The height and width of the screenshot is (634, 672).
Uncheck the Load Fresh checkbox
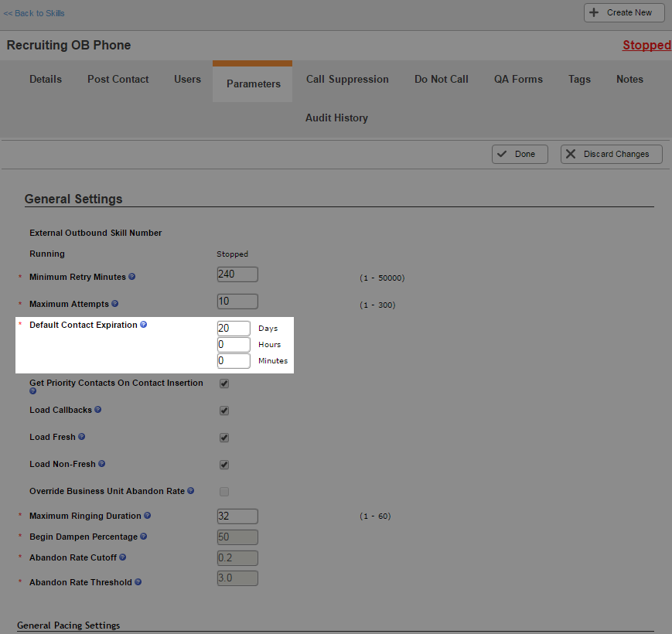pyautogui.click(x=224, y=438)
